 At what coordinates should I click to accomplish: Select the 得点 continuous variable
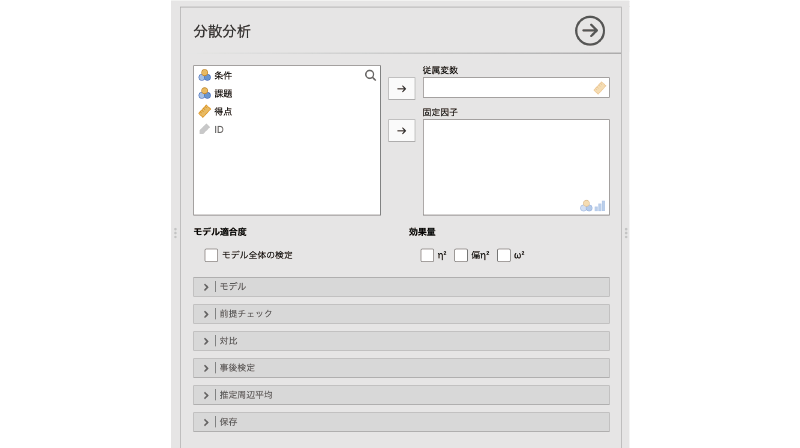(x=222, y=111)
